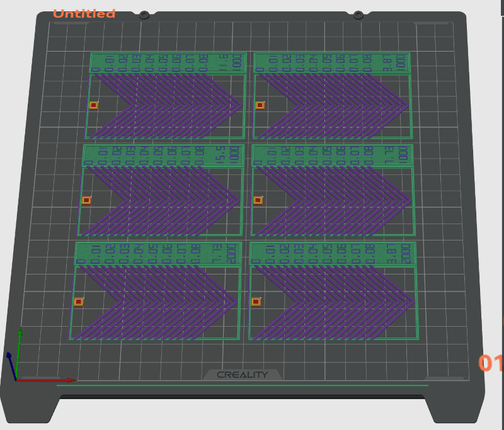Select the bottom-left chevron calibration pattern
Screen dimensions: 504x430
tap(156, 291)
